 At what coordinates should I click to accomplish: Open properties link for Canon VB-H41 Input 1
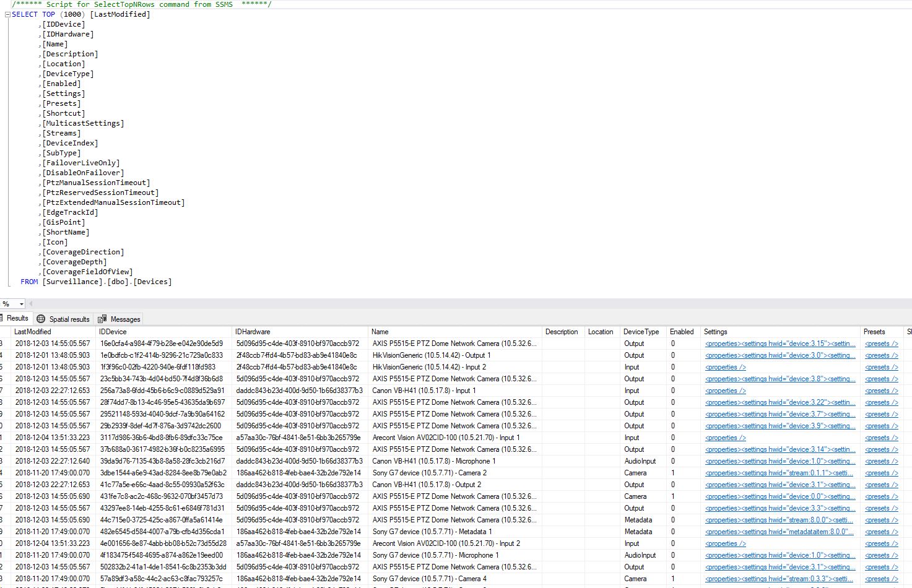click(725, 391)
